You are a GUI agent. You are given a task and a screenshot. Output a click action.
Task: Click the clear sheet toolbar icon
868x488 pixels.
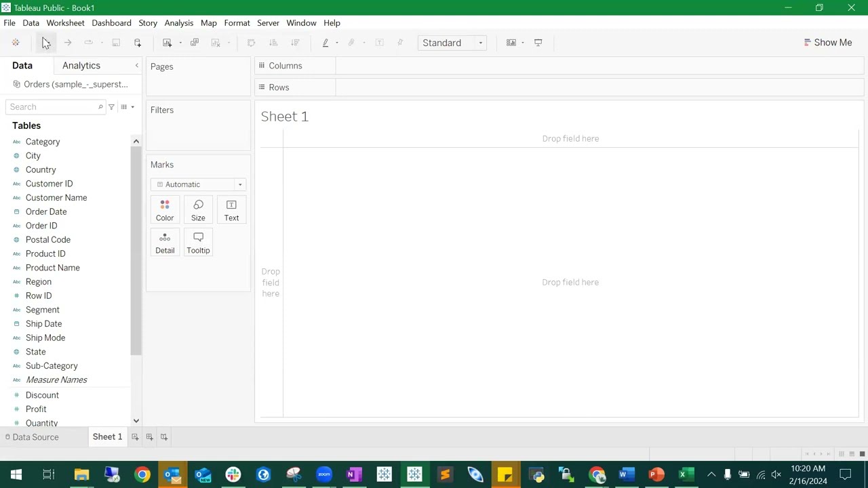[216, 43]
